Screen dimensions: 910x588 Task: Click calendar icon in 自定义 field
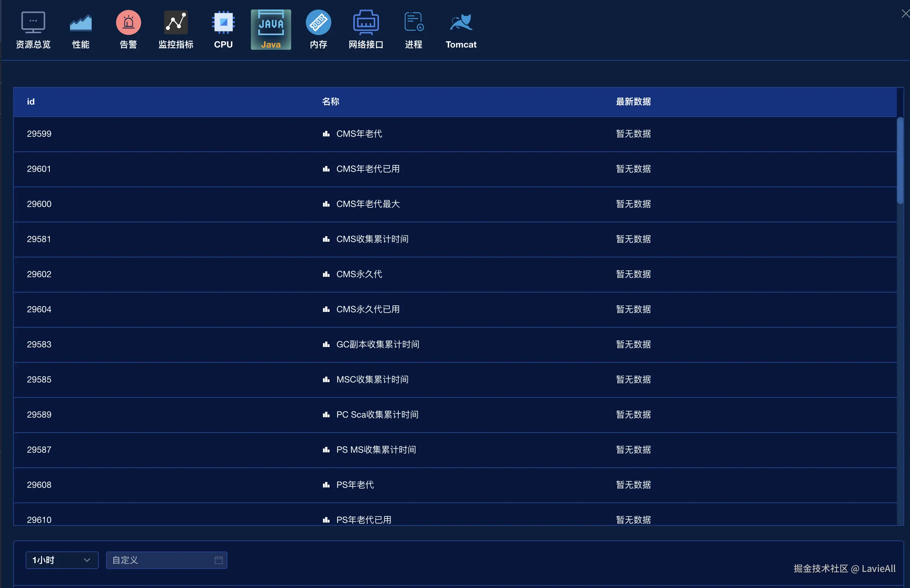[218, 560]
